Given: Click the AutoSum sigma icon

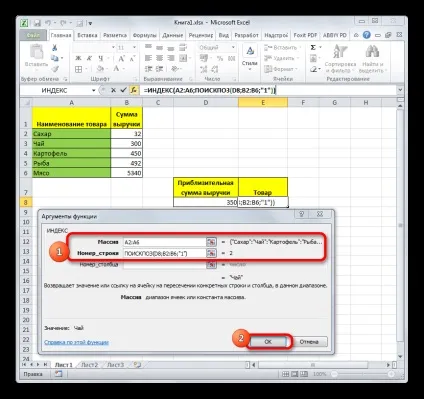Looking at the screenshot, I should click(x=313, y=48).
